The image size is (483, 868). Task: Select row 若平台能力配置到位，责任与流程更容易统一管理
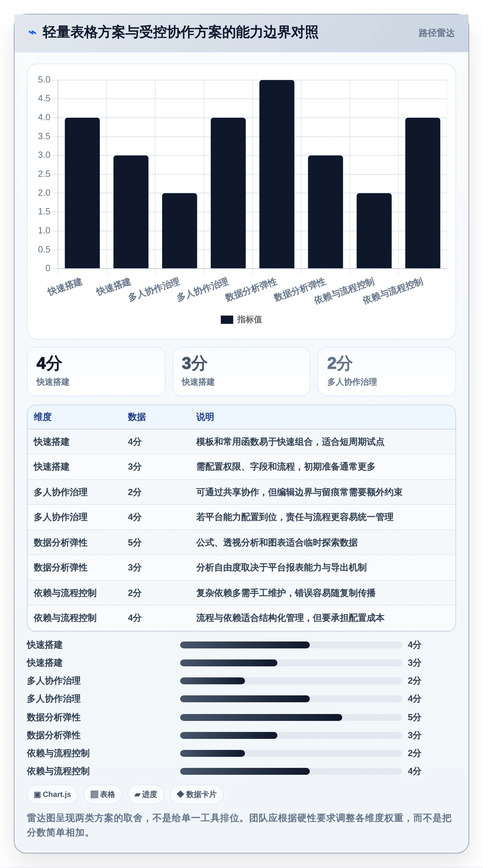[241, 517]
